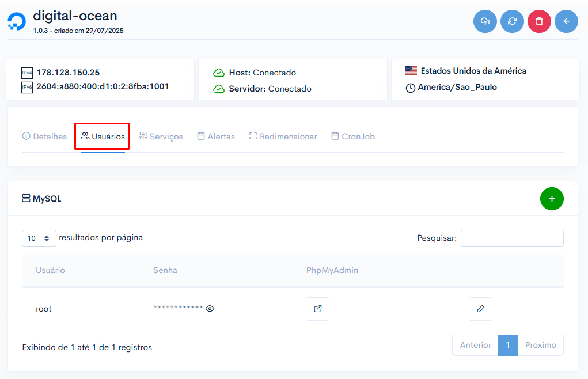This screenshot has width=588, height=379.
Task: Open the Serviços tab
Action: point(161,137)
